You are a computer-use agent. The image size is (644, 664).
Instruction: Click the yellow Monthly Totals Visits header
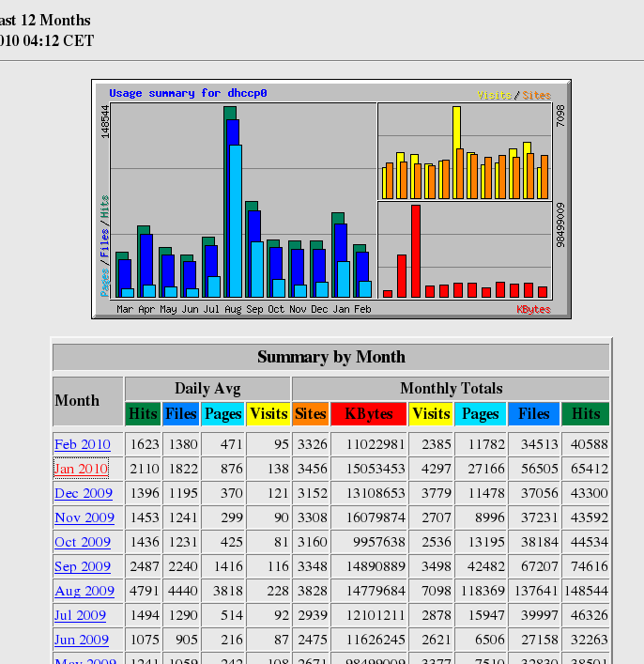coord(431,414)
